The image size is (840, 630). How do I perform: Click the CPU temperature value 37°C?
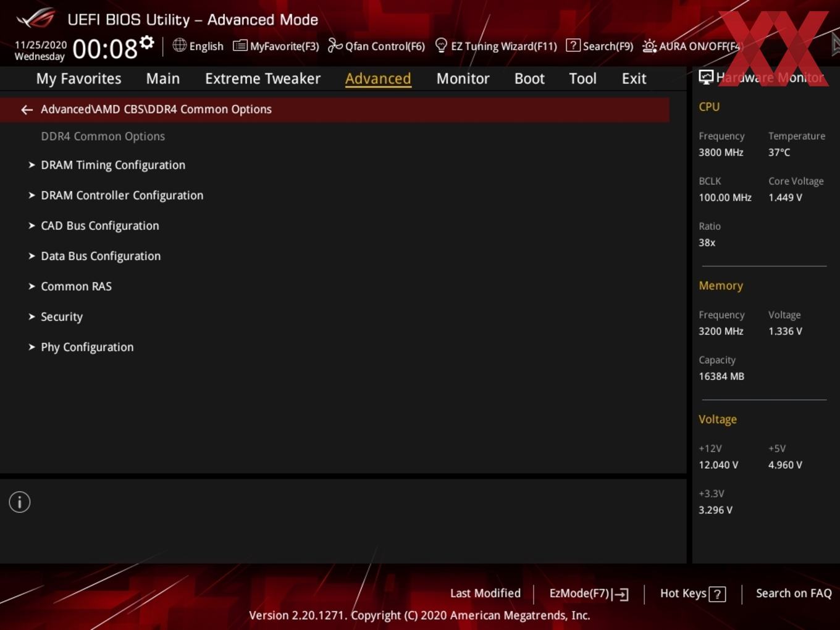click(x=779, y=153)
